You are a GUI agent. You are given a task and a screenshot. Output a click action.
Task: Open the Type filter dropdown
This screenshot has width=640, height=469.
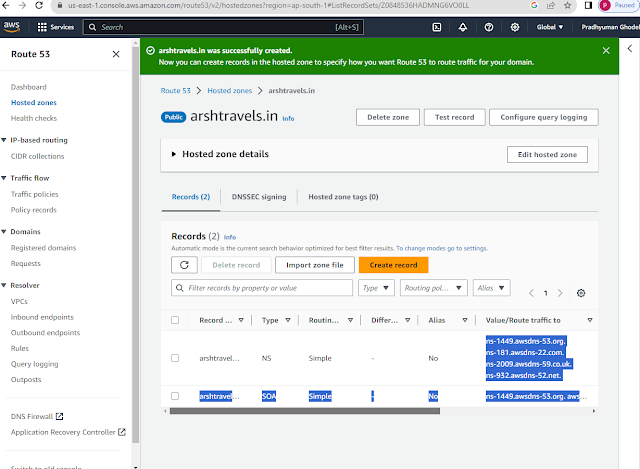(376, 288)
